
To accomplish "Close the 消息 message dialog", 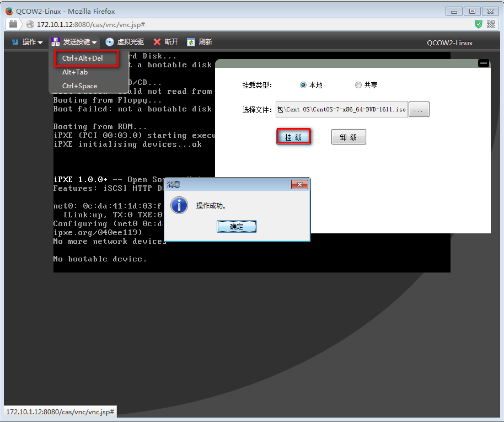I will pyautogui.click(x=299, y=184).
